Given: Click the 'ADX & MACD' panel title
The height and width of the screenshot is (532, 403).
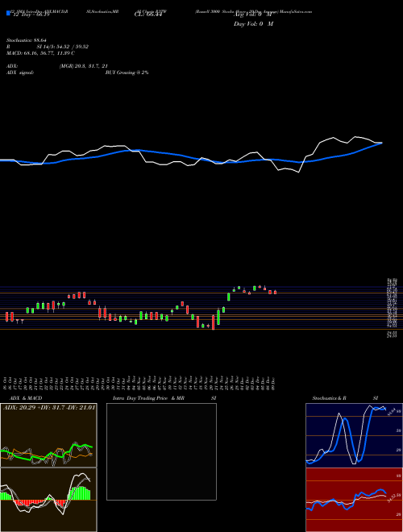Looking at the screenshot, I should pos(26,398).
